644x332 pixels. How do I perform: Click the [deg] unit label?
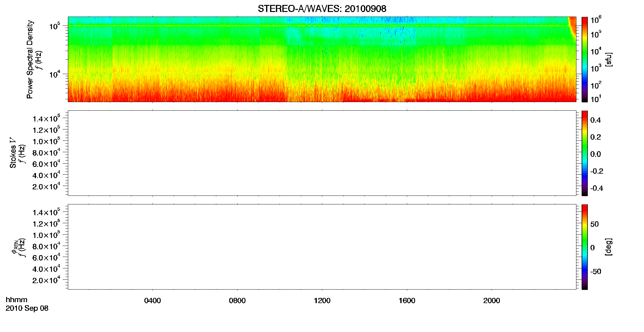coord(609,247)
